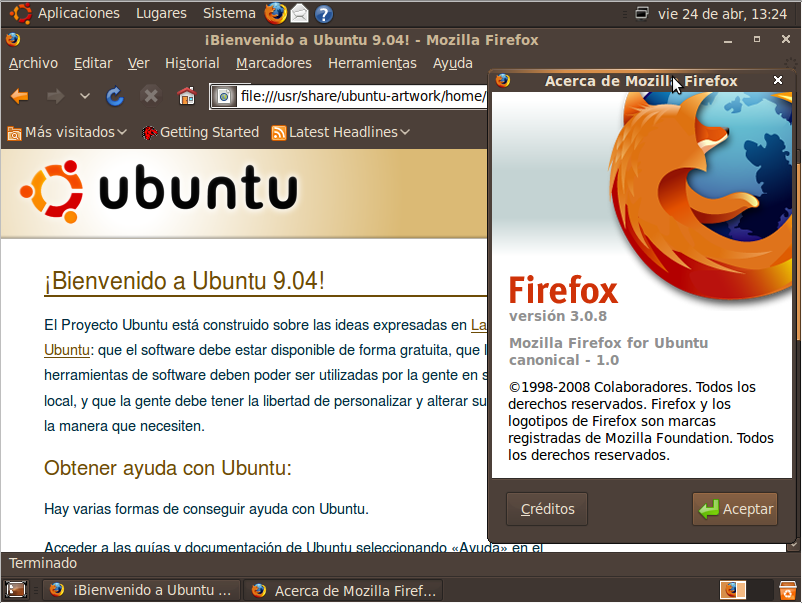Open the Más visitados bookmarks folder
Screen dimensions: 802x603
pyautogui.click(x=67, y=132)
